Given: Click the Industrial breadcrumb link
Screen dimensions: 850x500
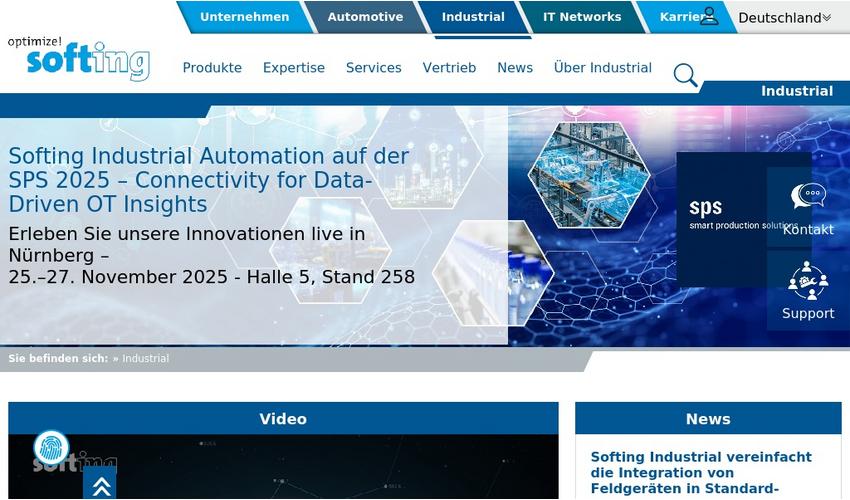Looking at the screenshot, I should [x=145, y=358].
